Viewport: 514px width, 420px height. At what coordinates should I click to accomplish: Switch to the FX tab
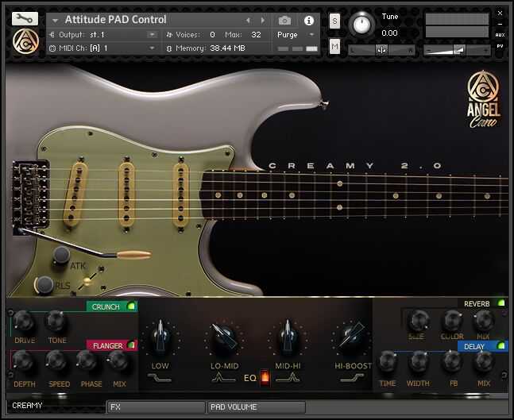157,407
